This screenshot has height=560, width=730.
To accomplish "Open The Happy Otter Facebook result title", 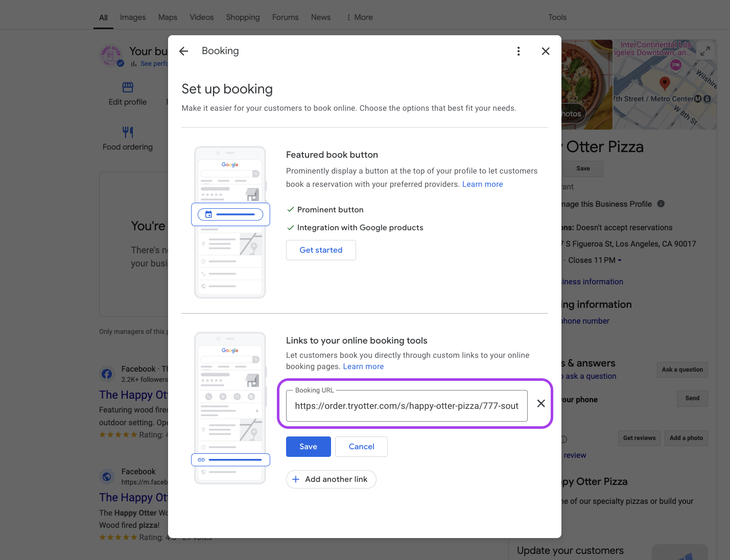I will click(133, 395).
